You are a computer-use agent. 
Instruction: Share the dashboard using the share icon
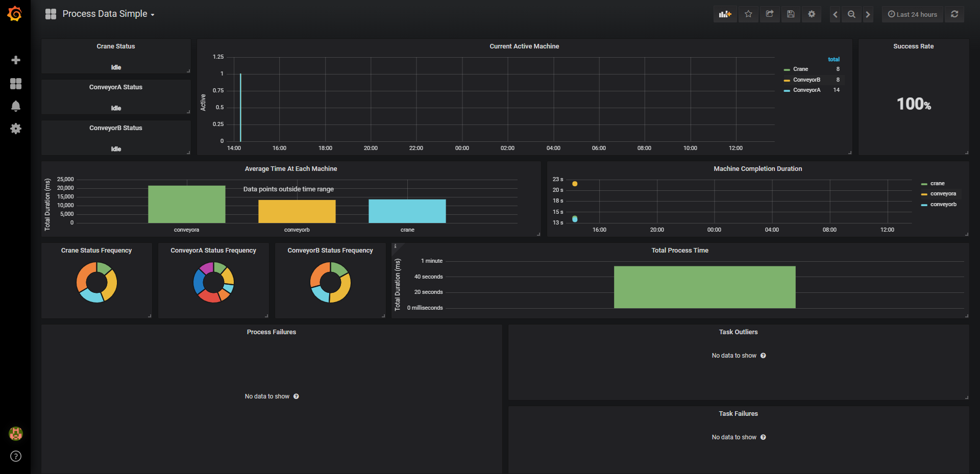(770, 14)
